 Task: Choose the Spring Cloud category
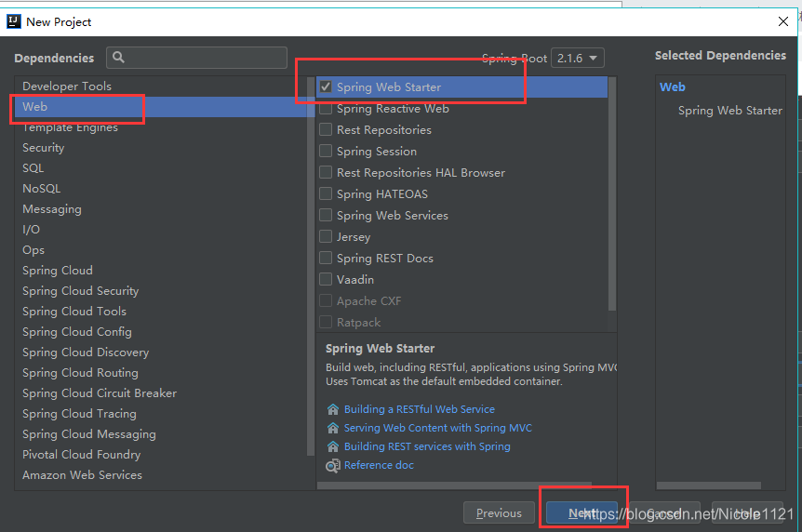point(161,271)
